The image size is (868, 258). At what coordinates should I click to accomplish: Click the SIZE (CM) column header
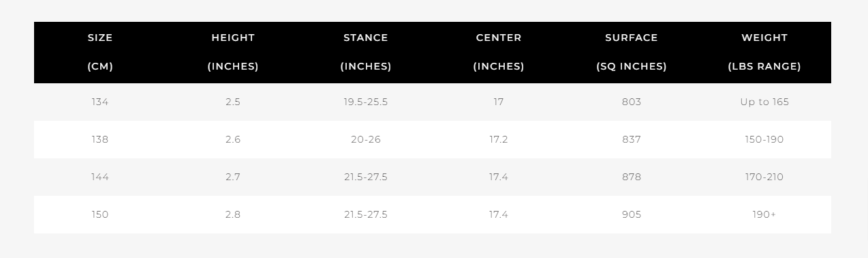100,53
